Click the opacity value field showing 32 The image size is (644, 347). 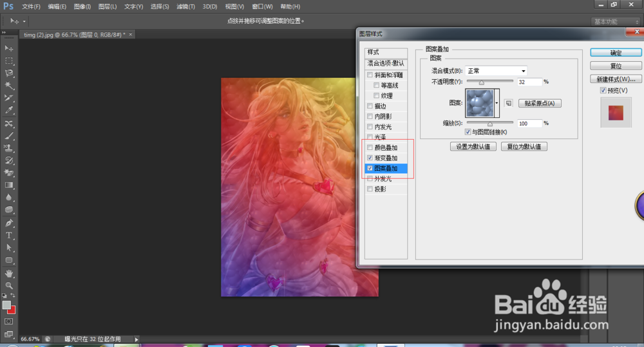(x=529, y=82)
